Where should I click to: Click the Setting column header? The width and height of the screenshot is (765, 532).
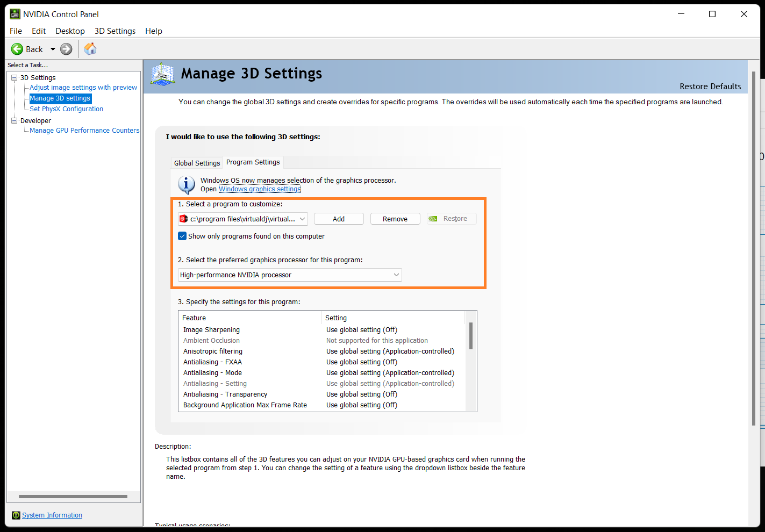[393, 318]
